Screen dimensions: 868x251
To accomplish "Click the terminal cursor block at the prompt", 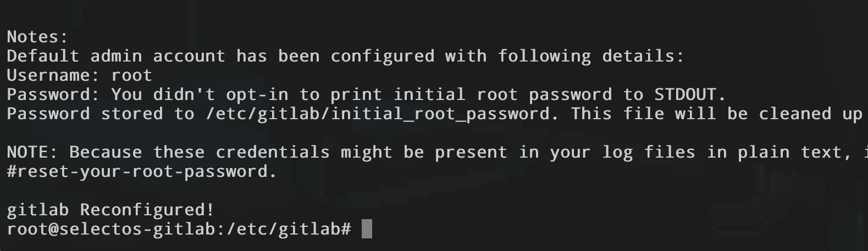I will coord(367,229).
